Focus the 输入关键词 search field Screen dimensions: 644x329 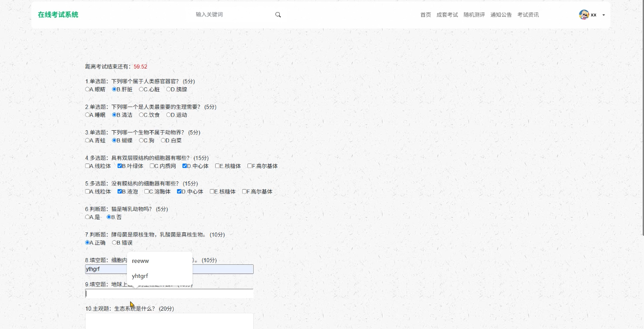tap(232, 14)
